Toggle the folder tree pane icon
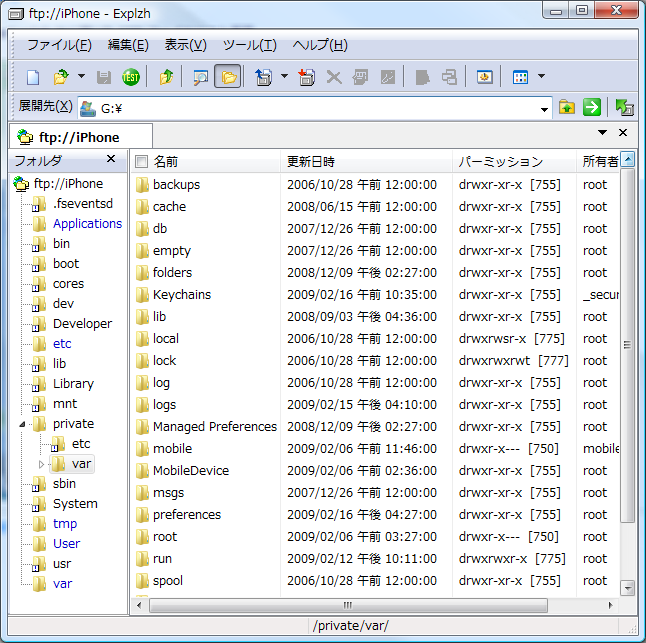Viewport: 646px width, 643px height. click(228, 77)
